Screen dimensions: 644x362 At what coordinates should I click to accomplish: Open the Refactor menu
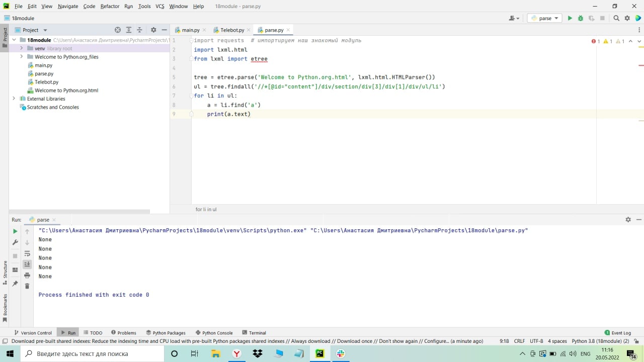coord(110,6)
